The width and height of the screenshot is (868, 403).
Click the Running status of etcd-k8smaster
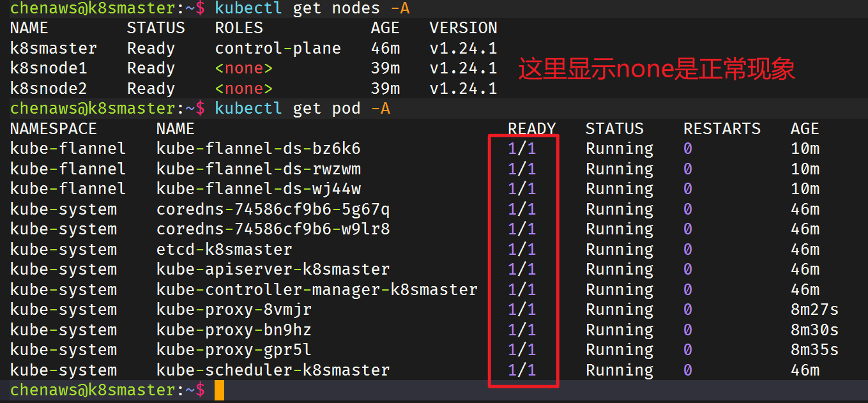coord(620,250)
